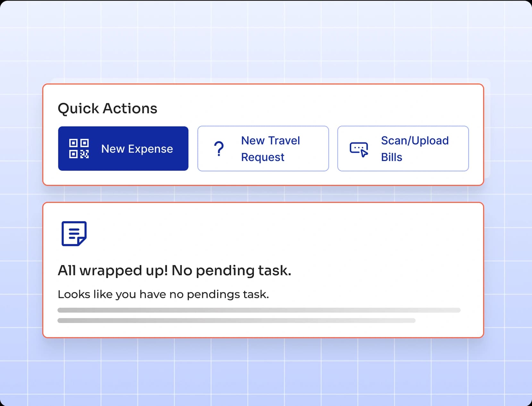The height and width of the screenshot is (406, 532).
Task: Click the Quick Actions heading
Action: (x=107, y=108)
